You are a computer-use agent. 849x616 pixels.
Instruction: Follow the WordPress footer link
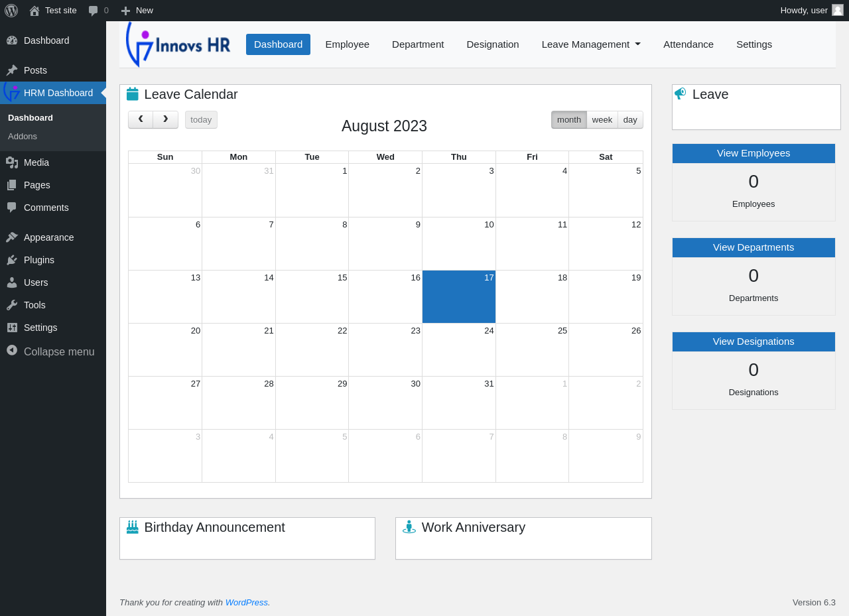(x=247, y=603)
